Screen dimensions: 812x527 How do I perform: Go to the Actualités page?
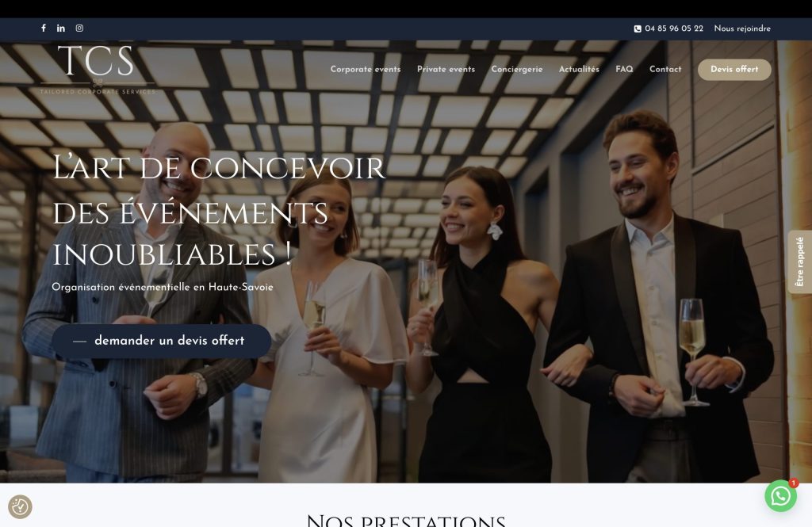(x=579, y=69)
